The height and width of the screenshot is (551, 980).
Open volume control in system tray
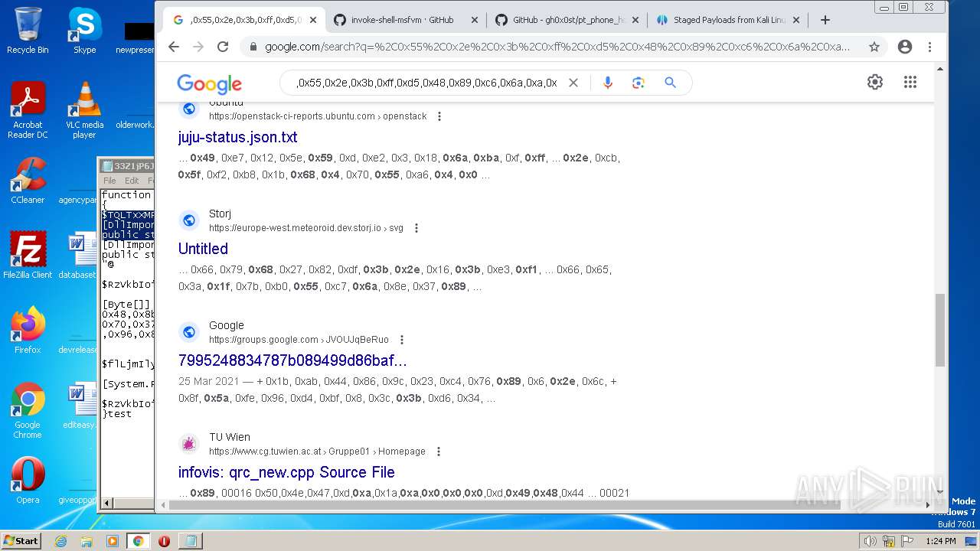(870, 541)
